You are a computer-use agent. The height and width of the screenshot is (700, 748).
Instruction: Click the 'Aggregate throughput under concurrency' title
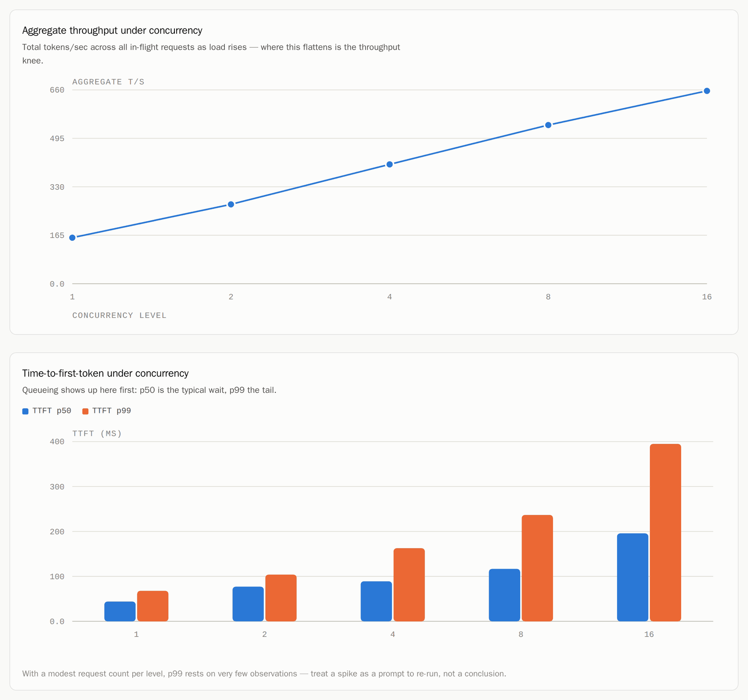pyautogui.click(x=112, y=30)
